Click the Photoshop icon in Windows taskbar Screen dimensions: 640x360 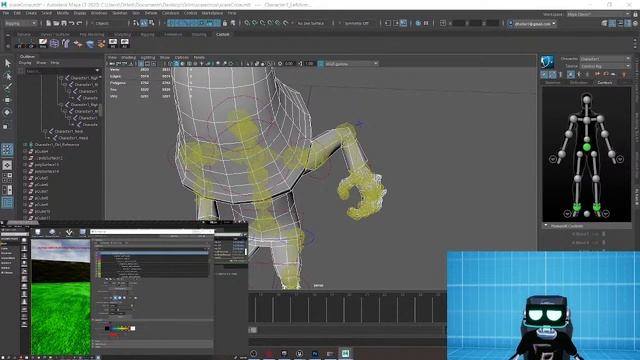[x=315, y=353]
